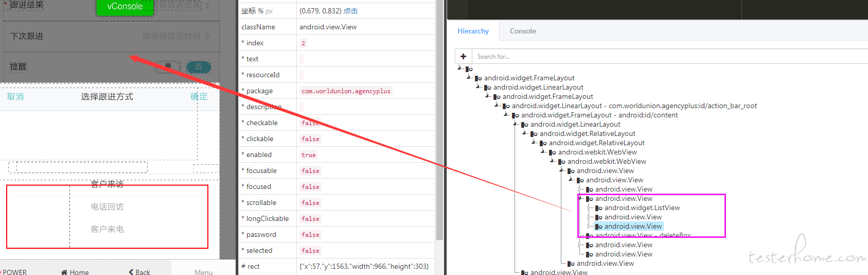
Task: Click the green vConsole button
Action: tap(125, 7)
